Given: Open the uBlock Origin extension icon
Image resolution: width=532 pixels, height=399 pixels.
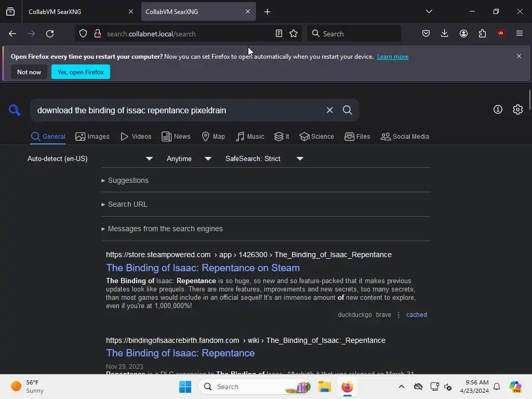Looking at the screenshot, I should [500, 33].
